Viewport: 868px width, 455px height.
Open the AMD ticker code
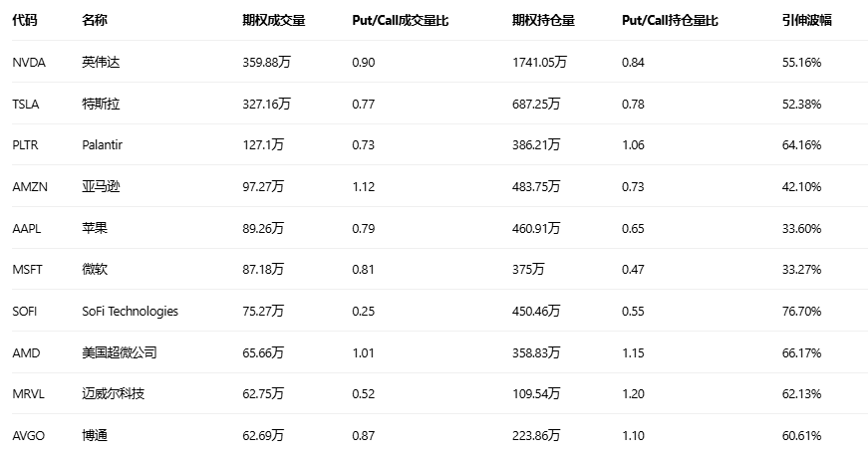click(x=26, y=352)
